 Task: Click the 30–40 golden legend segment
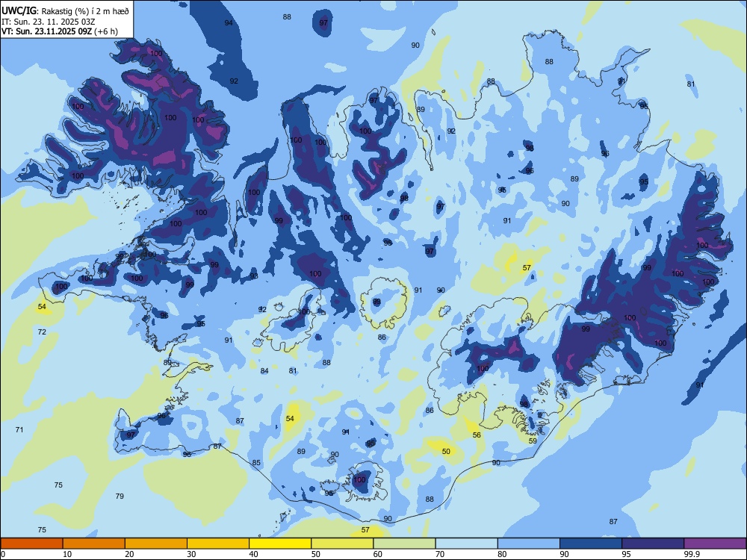pyautogui.click(x=218, y=544)
